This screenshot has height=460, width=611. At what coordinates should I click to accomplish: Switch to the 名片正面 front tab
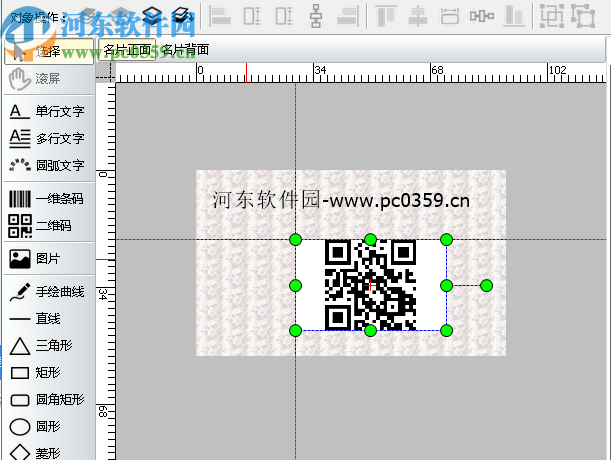click(x=127, y=50)
